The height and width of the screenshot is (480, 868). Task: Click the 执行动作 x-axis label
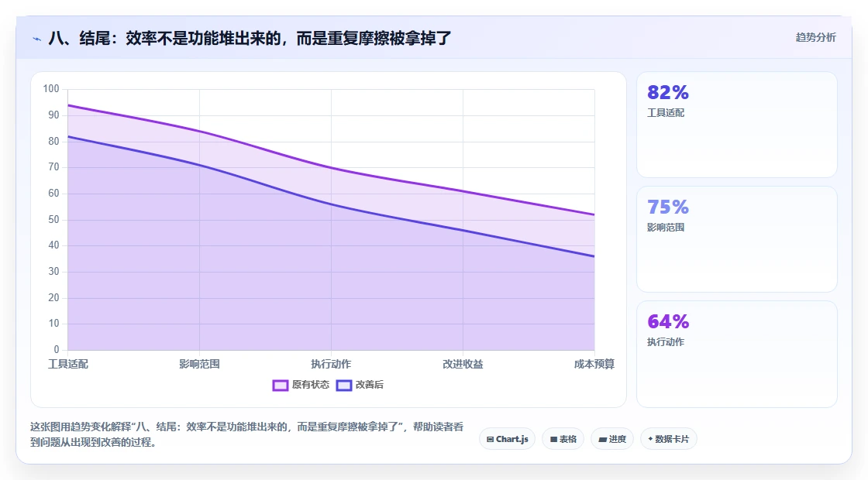pos(331,364)
